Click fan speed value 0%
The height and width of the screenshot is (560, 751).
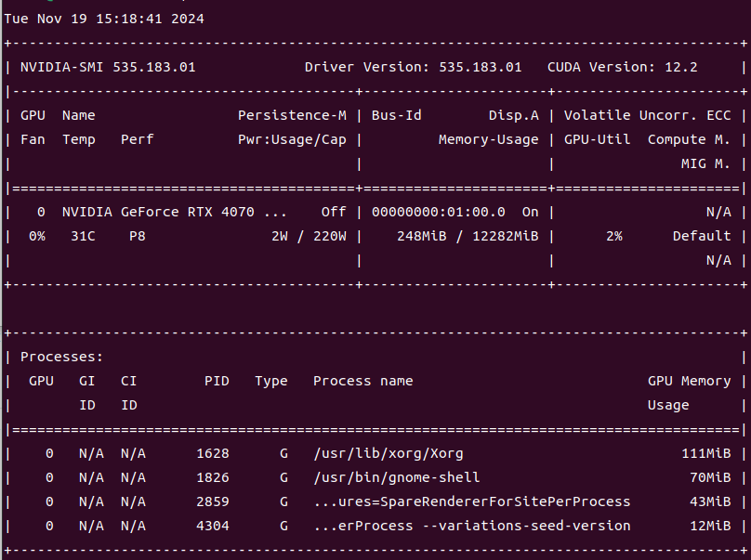37,237
